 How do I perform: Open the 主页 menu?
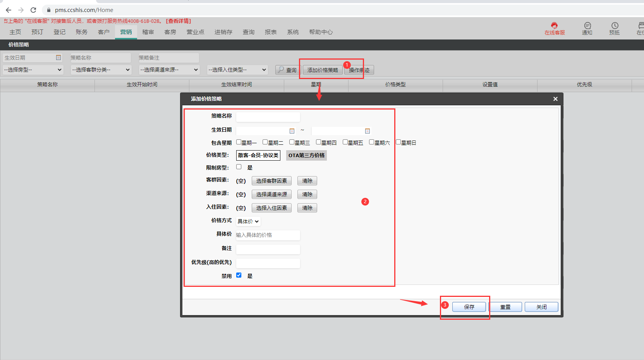pos(15,32)
